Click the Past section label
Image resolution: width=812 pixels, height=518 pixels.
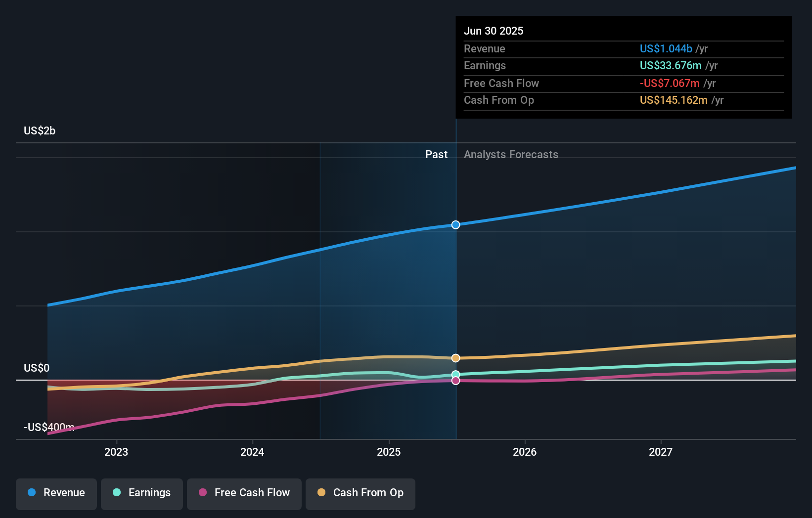coord(436,155)
